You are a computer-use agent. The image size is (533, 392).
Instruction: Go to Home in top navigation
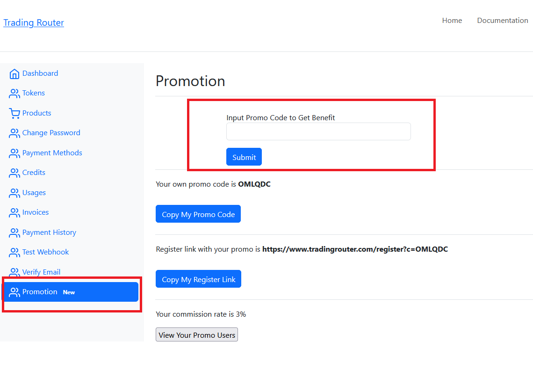(x=452, y=21)
